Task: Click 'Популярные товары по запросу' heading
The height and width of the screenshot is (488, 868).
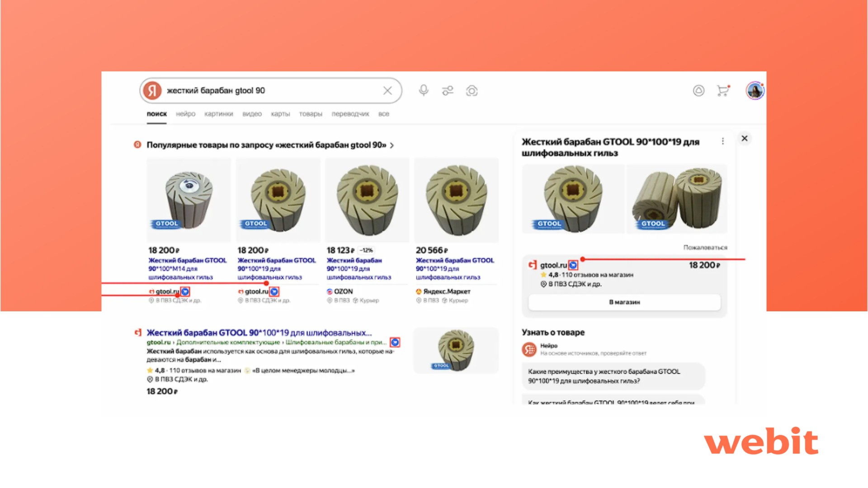Action: 266,145
